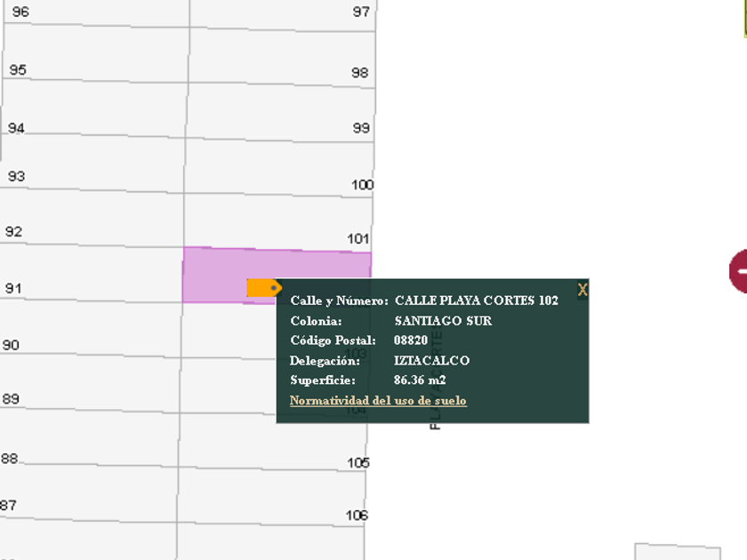The image size is (747, 560).
Task: Select parcel labeled 100
Action: pos(278,167)
